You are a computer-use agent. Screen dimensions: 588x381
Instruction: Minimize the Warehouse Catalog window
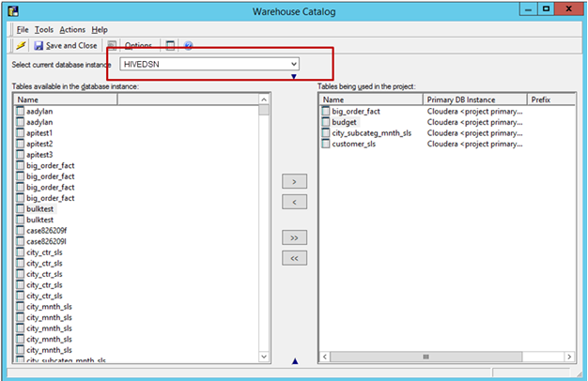(x=528, y=9)
